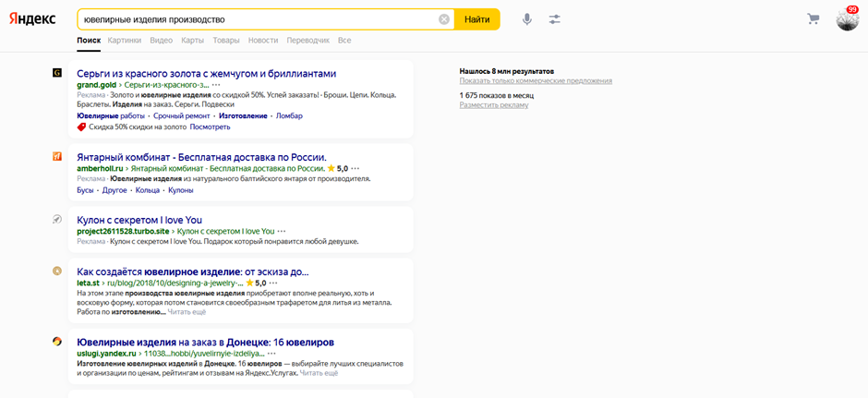Open the leta.st domain link
The width and height of the screenshot is (868, 398).
(88, 283)
